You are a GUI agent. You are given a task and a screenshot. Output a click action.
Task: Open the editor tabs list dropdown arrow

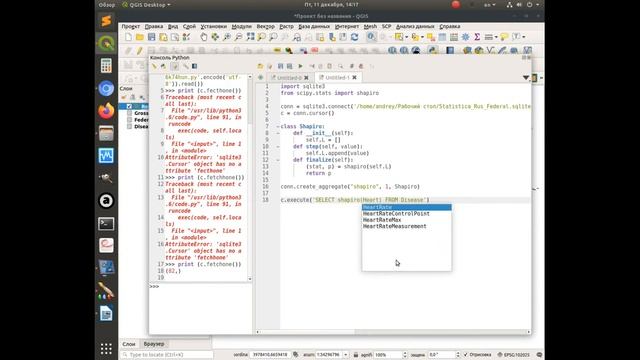click(526, 78)
